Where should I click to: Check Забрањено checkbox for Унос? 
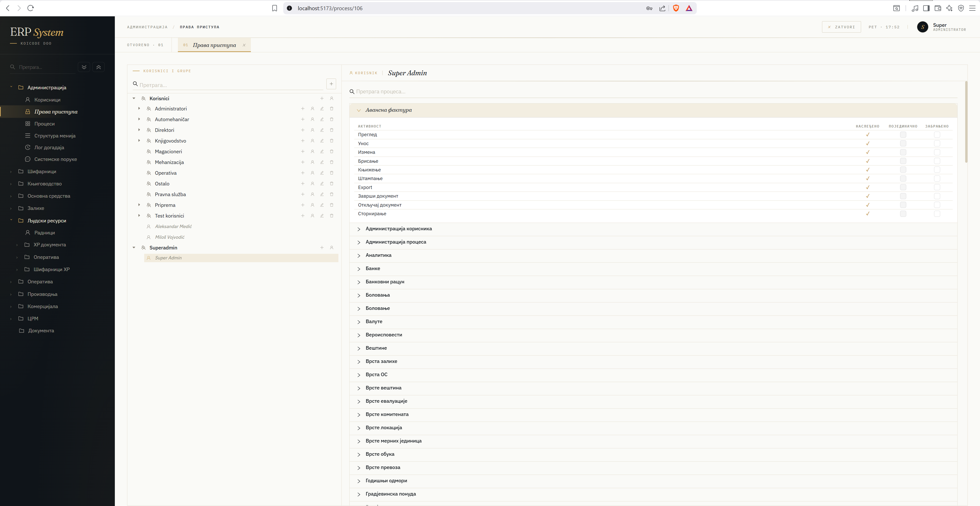click(937, 143)
